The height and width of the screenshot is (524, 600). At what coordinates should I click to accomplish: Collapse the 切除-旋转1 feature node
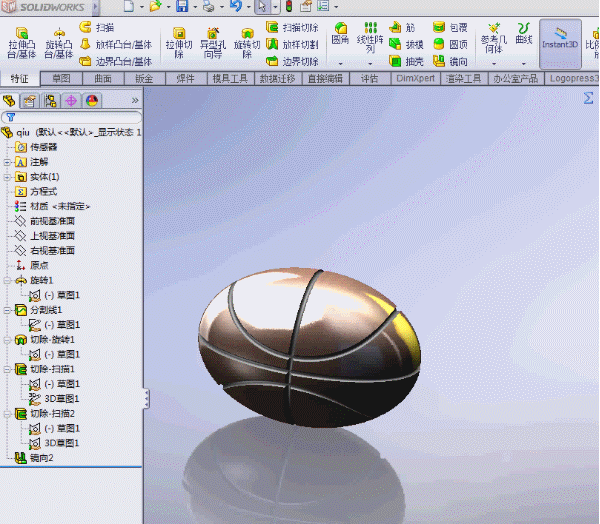click(x=7, y=340)
